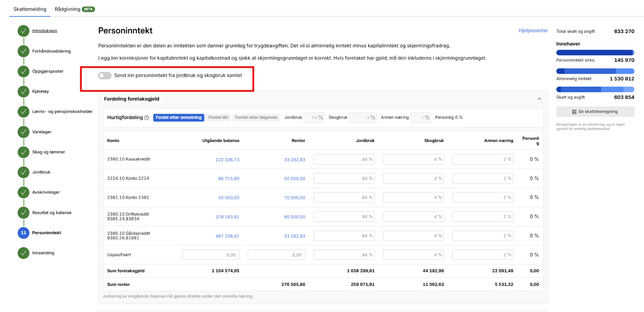The image size is (644, 312).
Task: Open Kassakreditt renter 33 282,93
Action: pos(295,160)
